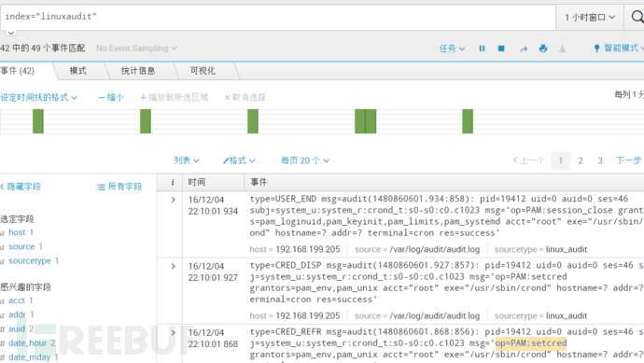Switch to 模式 tab
The width and height of the screenshot is (644, 363).
tap(78, 71)
